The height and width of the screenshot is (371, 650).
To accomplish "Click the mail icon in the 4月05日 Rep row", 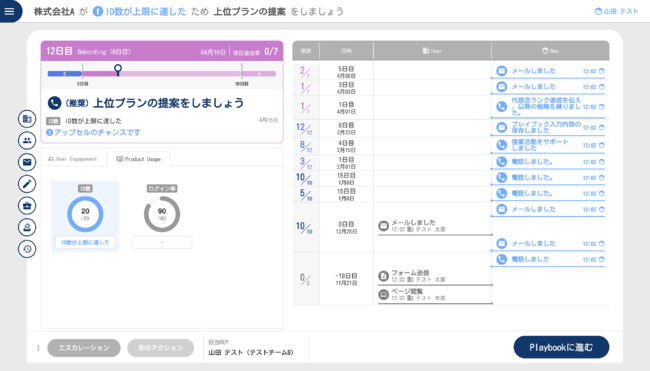I will click(502, 71).
